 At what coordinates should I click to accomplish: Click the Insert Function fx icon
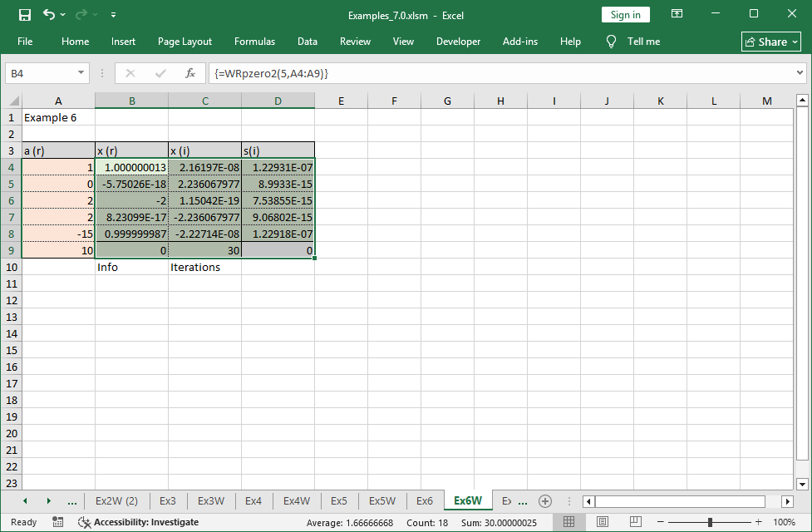click(x=189, y=73)
